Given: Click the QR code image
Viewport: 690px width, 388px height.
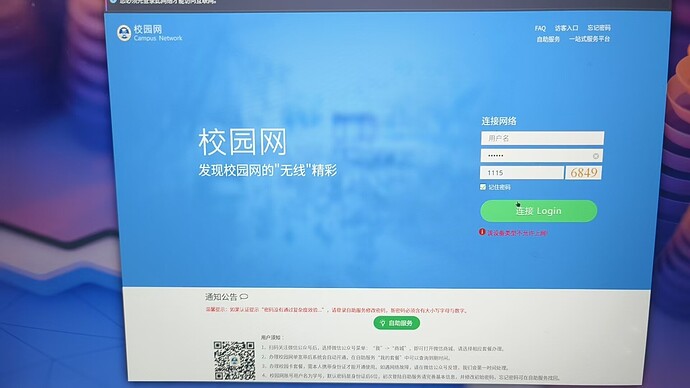Looking at the screenshot, I should click(x=234, y=360).
